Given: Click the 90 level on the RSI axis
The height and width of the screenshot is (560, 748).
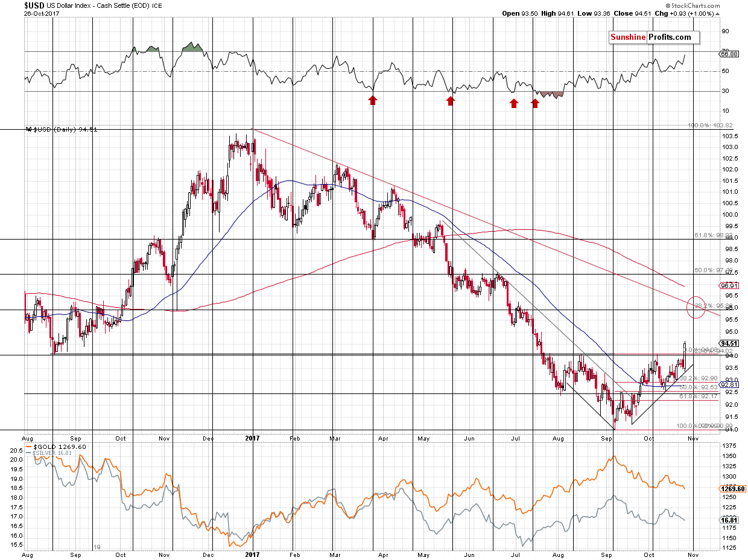Looking at the screenshot, I should pyautogui.click(x=726, y=31).
